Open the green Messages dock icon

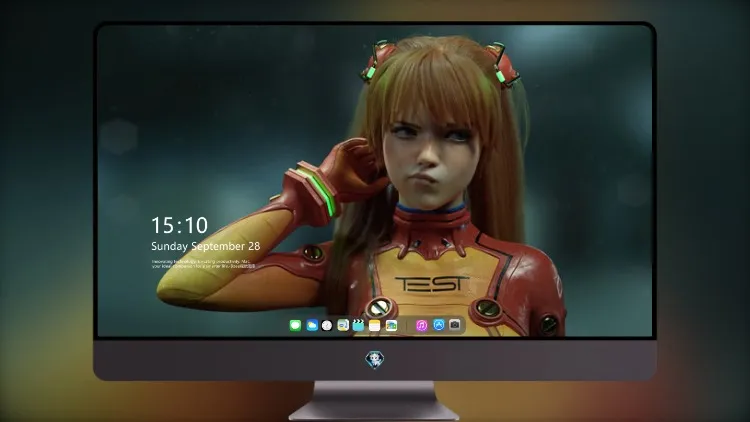point(295,326)
